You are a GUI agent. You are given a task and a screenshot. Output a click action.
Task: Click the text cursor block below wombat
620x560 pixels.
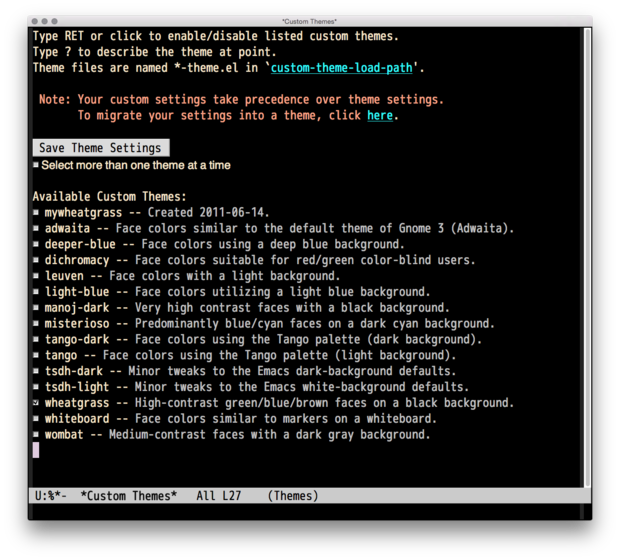point(36,450)
